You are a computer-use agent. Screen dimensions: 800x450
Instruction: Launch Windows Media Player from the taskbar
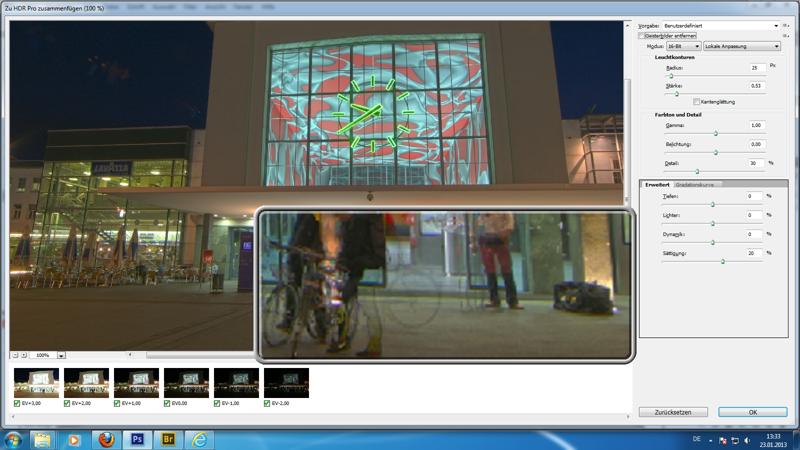(74, 440)
